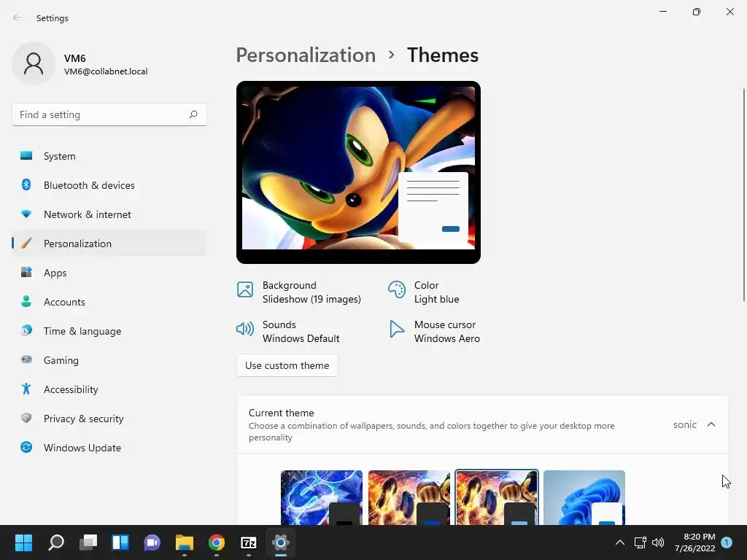
Task: Click the Personalization breadcrumb link
Action: coord(306,55)
